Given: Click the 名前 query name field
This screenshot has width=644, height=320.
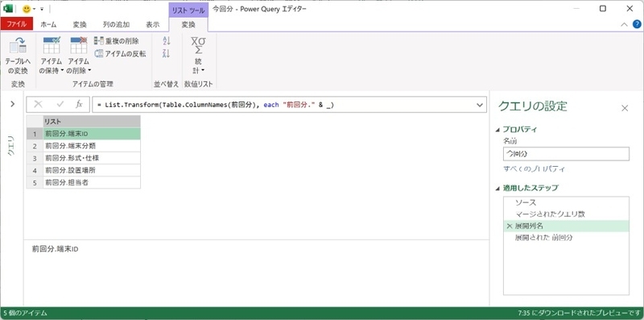Looking at the screenshot, I should pos(566,154).
